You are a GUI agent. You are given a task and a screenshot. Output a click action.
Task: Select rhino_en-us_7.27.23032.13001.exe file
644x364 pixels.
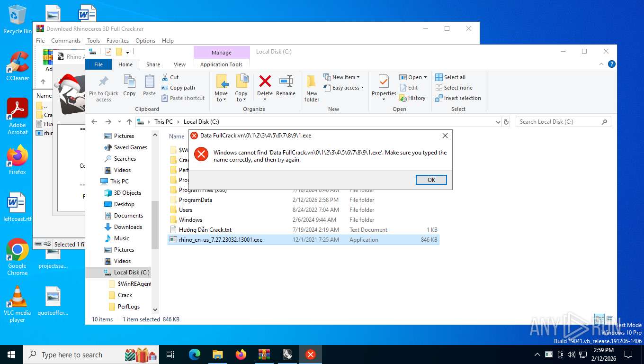pos(304,240)
